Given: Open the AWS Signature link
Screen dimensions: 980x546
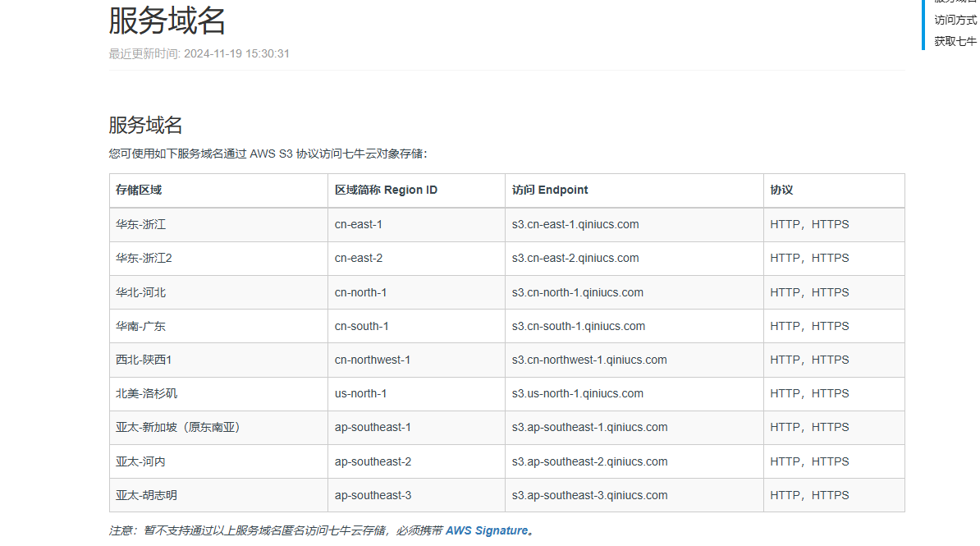Looking at the screenshot, I should click(486, 530).
